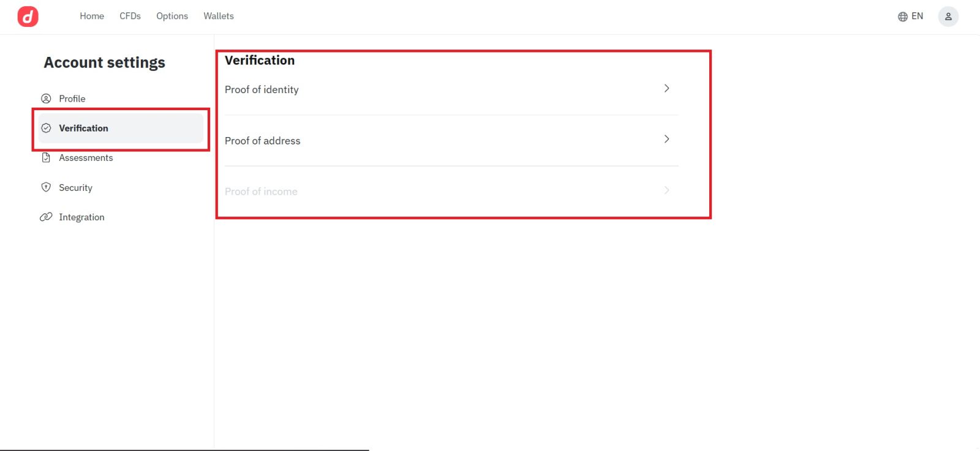Click the Verification heading in the panel
This screenshot has width=980, height=451.
pyautogui.click(x=260, y=60)
